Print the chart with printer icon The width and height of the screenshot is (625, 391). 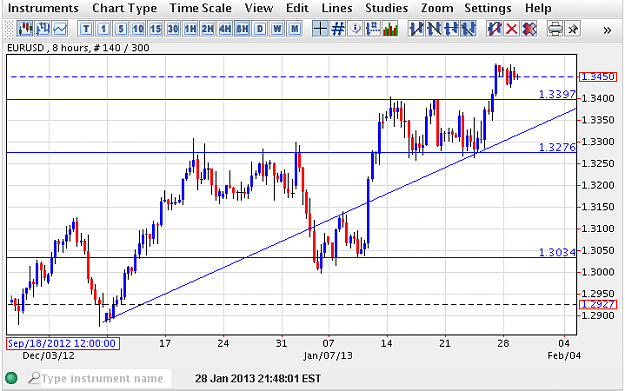555,29
